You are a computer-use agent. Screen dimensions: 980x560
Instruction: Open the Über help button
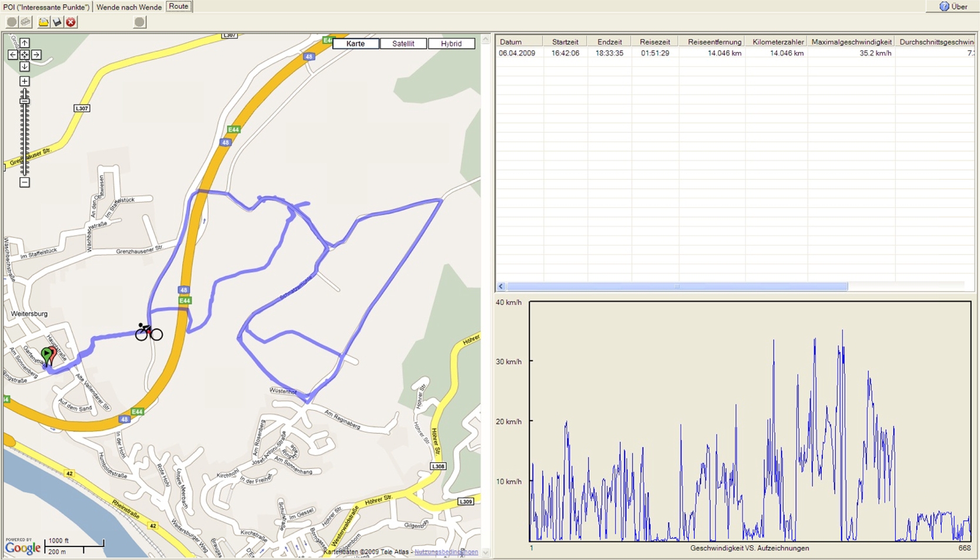point(954,6)
